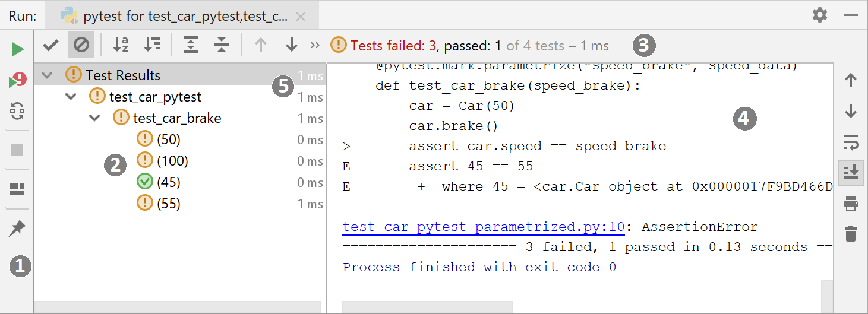Expand all test nodes
Viewport: 868px width, 314px height.
(x=191, y=45)
